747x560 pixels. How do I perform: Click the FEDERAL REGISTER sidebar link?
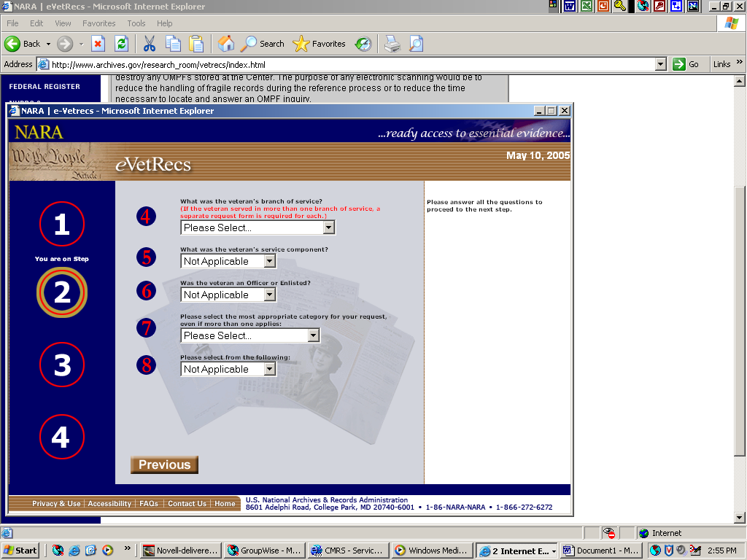(44, 87)
